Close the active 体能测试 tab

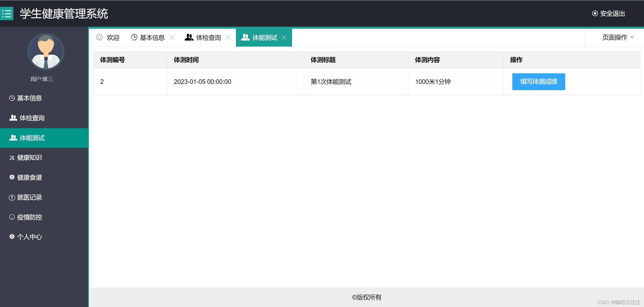point(284,38)
